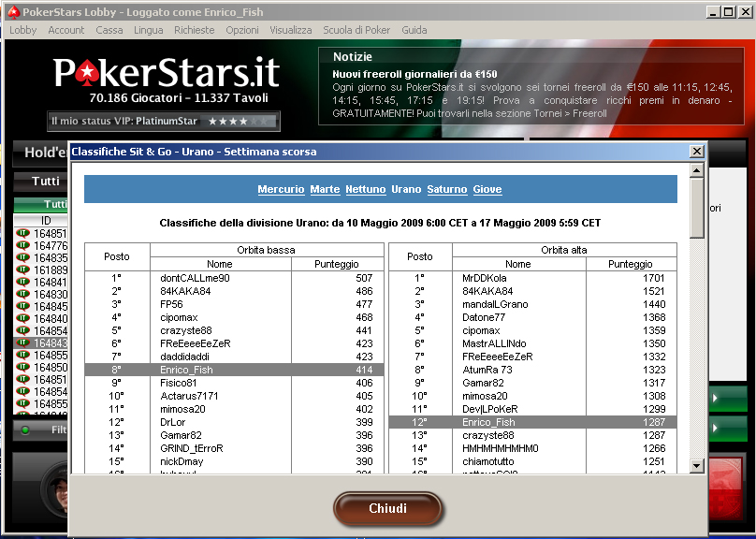The width and height of the screenshot is (756, 539).
Task: Open the Mercurio division link
Action: coord(281,189)
